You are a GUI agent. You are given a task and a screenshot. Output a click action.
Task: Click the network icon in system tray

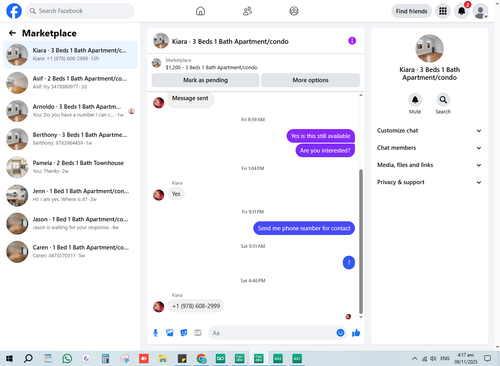pos(424,359)
